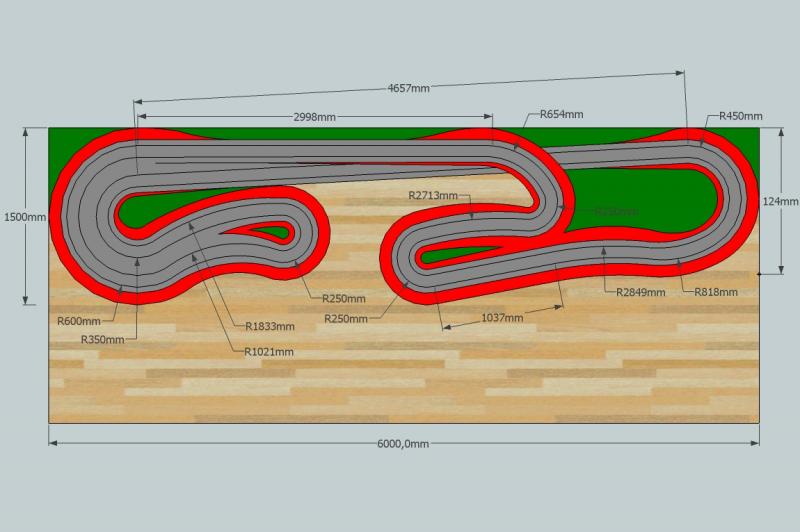
Task: Select the R818mm radius annotation
Action: pyautogui.click(x=716, y=292)
